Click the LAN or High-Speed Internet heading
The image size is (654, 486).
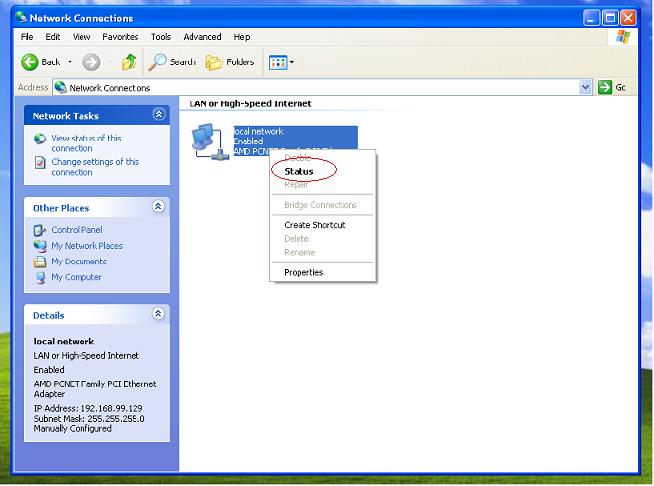tap(250, 103)
